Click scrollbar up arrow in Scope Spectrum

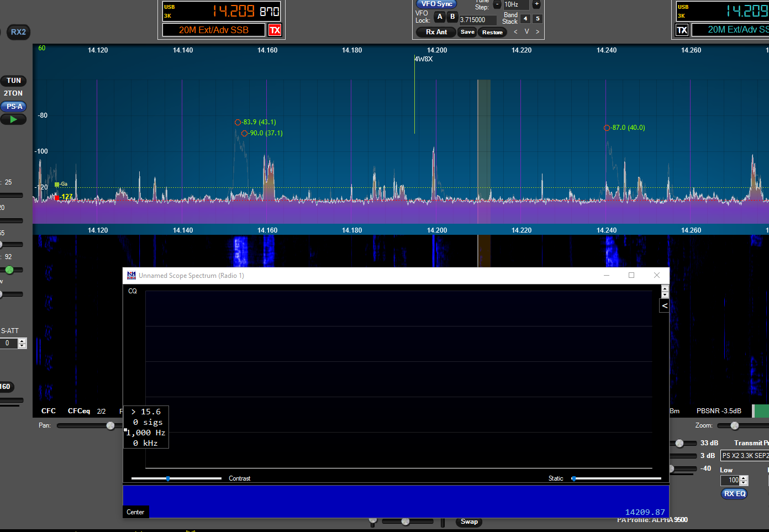coord(665,289)
